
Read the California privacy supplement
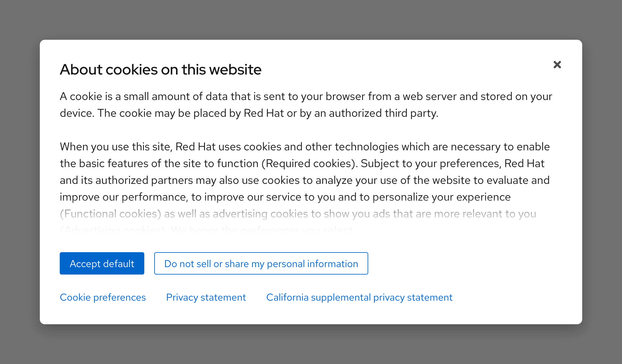[359, 297]
